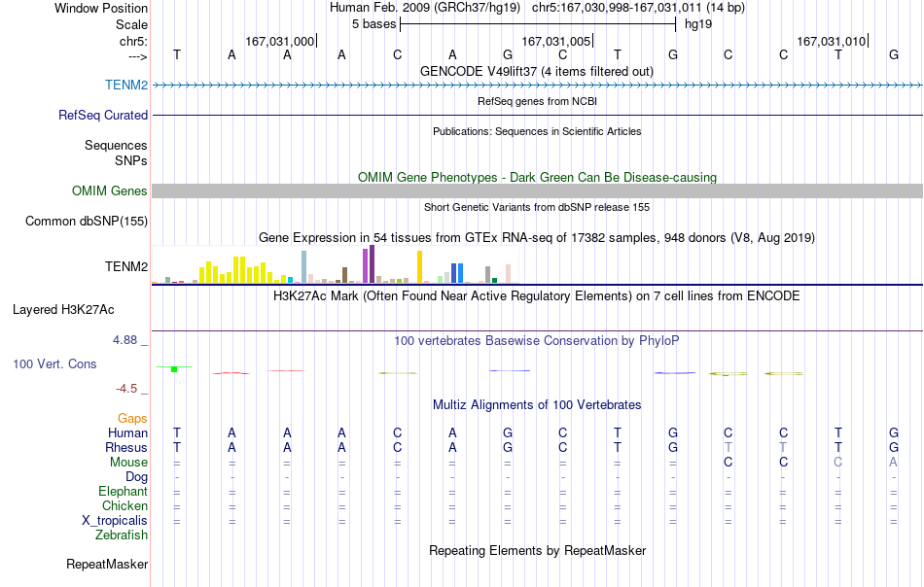This screenshot has height=587, width=924.
Task: Select the Rhesus species label
Action: [126, 447]
